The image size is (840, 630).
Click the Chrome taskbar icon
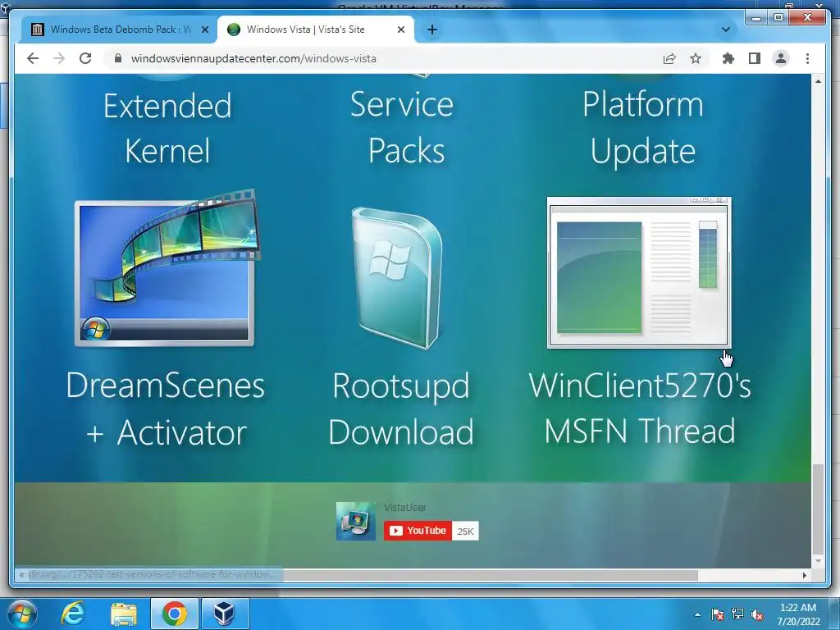(174, 614)
